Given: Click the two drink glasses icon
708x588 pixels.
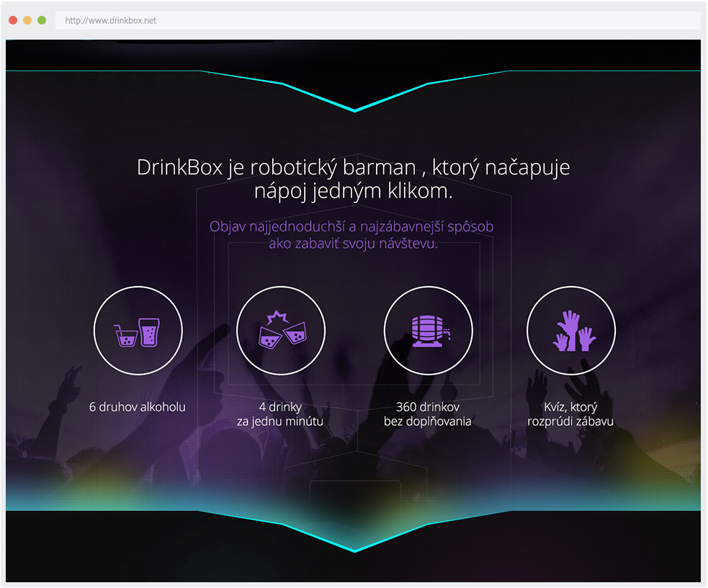Looking at the screenshot, I should [x=138, y=331].
